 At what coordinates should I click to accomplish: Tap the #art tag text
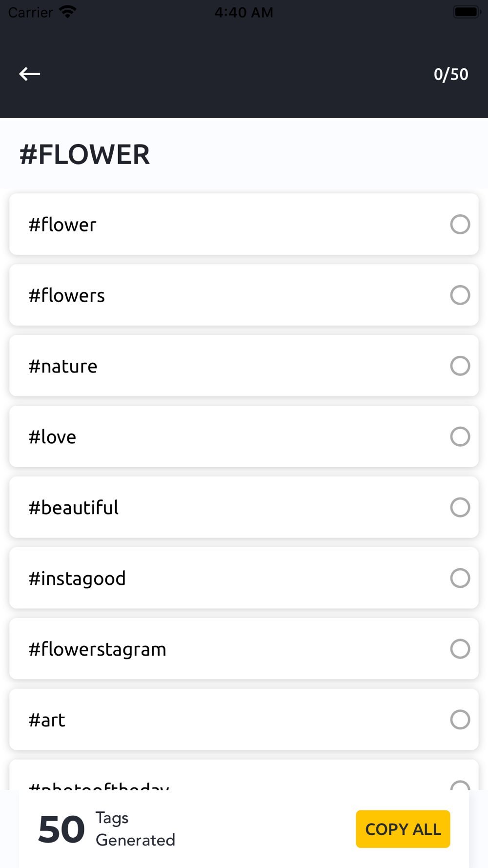tap(47, 721)
